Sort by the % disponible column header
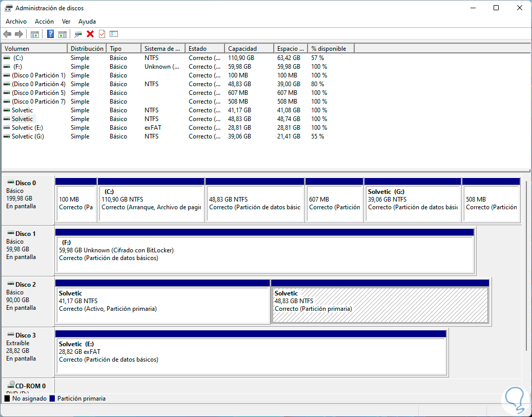Image resolution: width=532 pixels, height=417 pixels. (x=331, y=49)
